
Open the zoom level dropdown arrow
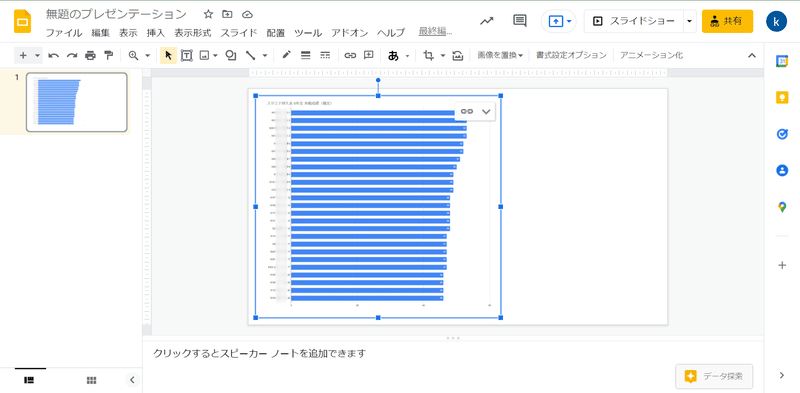click(x=148, y=56)
